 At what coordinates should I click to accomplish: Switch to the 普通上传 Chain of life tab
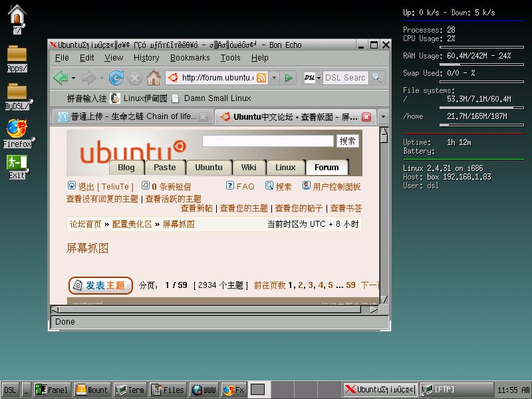click(x=132, y=117)
